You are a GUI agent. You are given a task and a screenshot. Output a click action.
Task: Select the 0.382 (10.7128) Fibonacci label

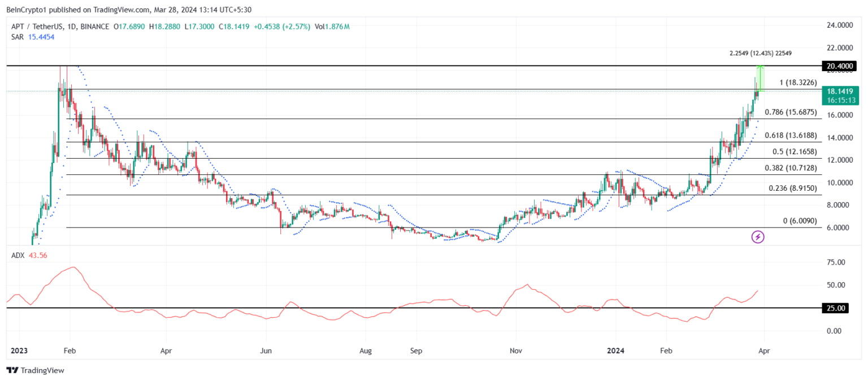click(x=791, y=168)
